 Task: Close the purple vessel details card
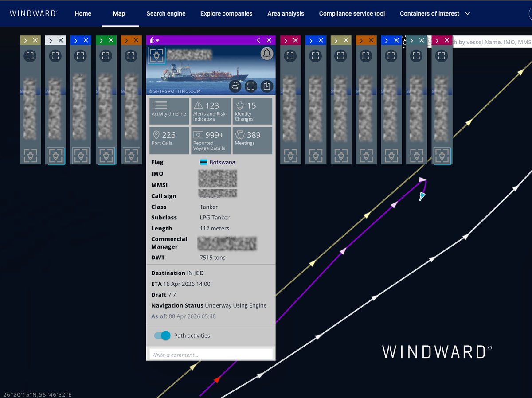click(270, 40)
